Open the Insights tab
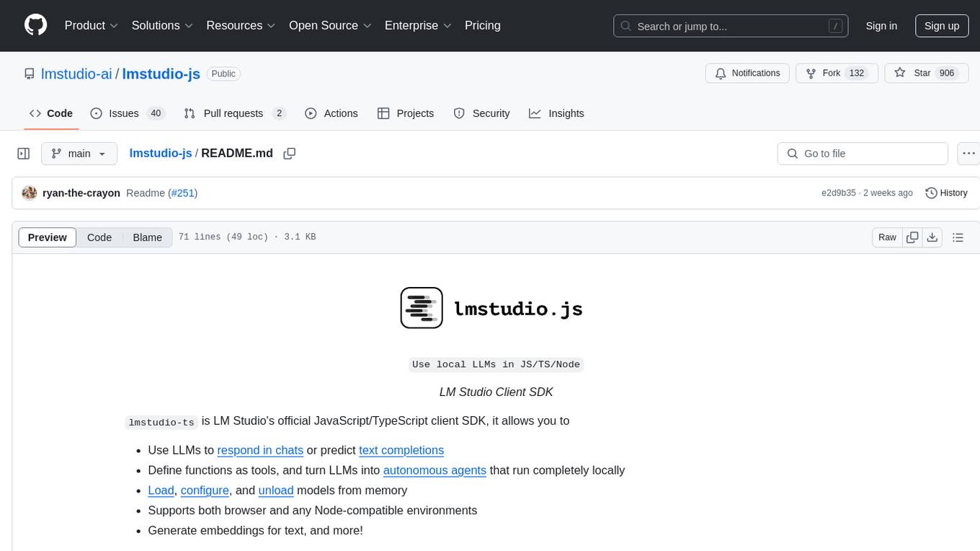The image size is (980, 551). tap(556, 113)
